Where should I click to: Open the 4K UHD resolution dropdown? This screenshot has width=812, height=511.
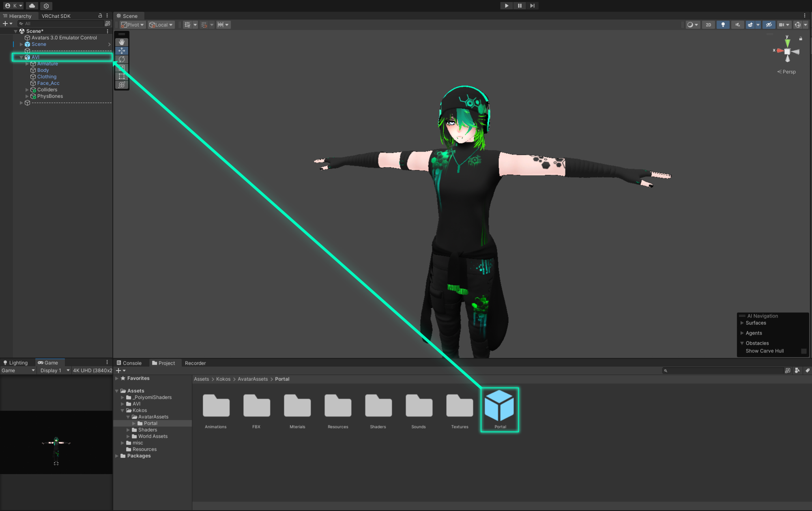tap(92, 371)
